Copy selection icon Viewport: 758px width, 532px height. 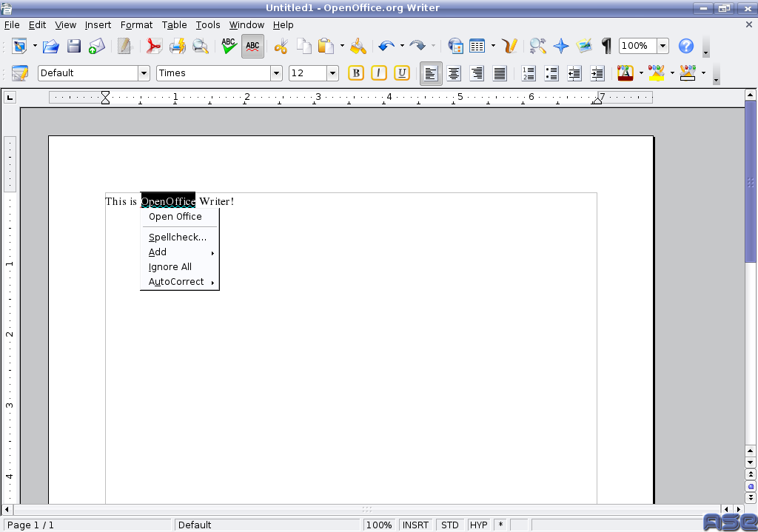304,46
